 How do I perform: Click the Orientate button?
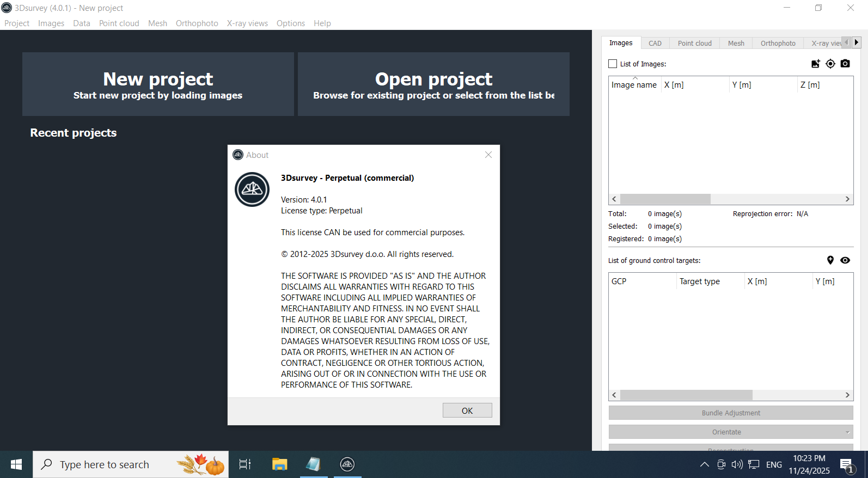(x=726, y=432)
